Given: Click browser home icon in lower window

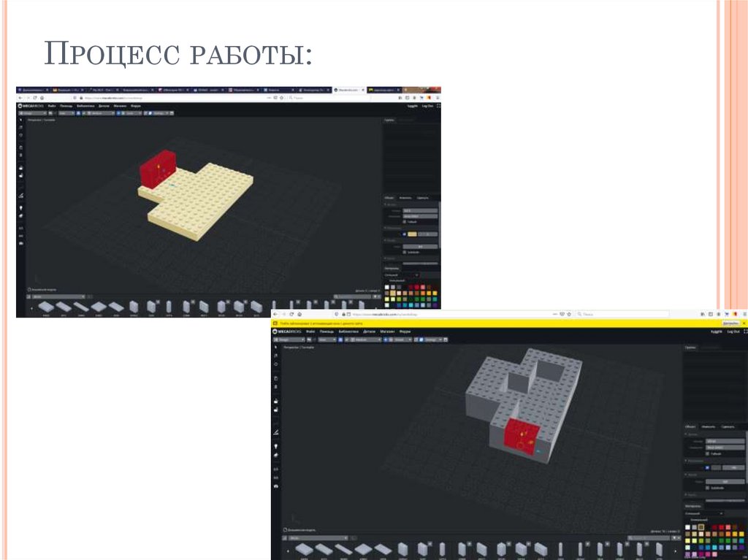Looking at the screenshot, I should (x=299, y=315).
